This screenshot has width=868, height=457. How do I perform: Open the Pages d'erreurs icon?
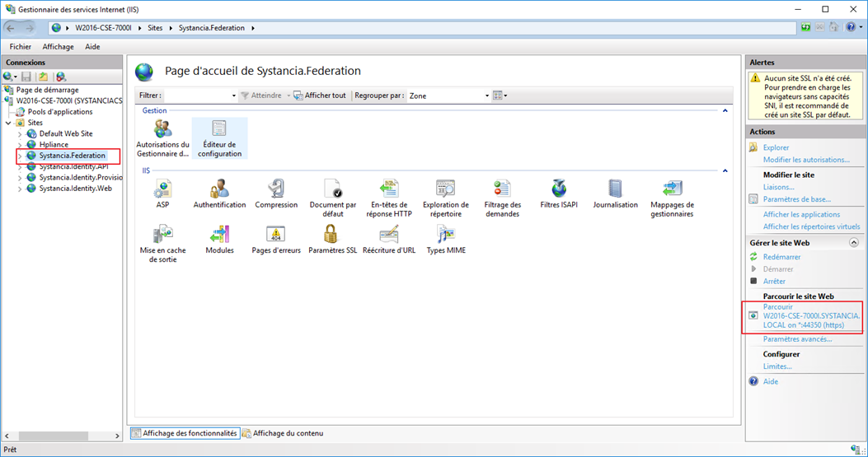tap(275, 235)
